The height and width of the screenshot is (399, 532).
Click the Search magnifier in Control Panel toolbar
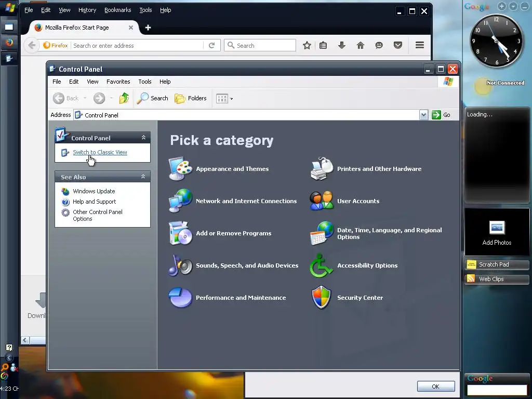[x=152, y=98]
